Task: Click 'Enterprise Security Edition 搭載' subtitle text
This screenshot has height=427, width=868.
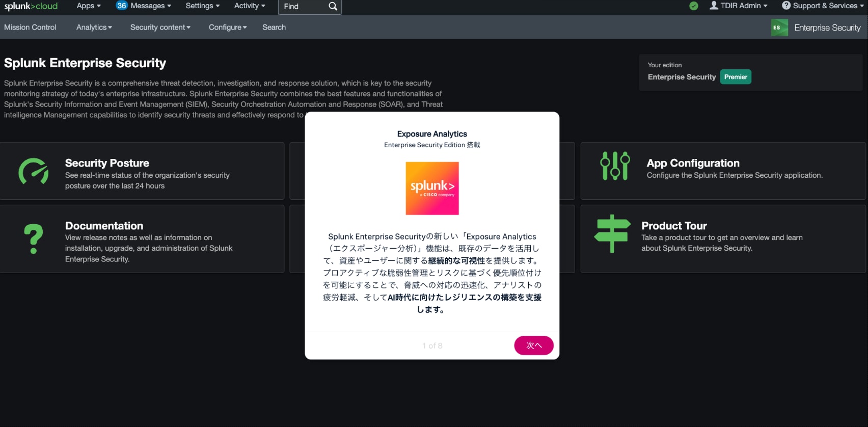Action: click(x=432, y=145)
